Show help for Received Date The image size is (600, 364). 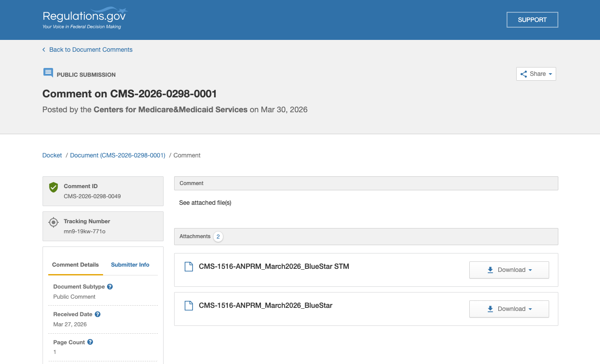(x=98, y=314)
